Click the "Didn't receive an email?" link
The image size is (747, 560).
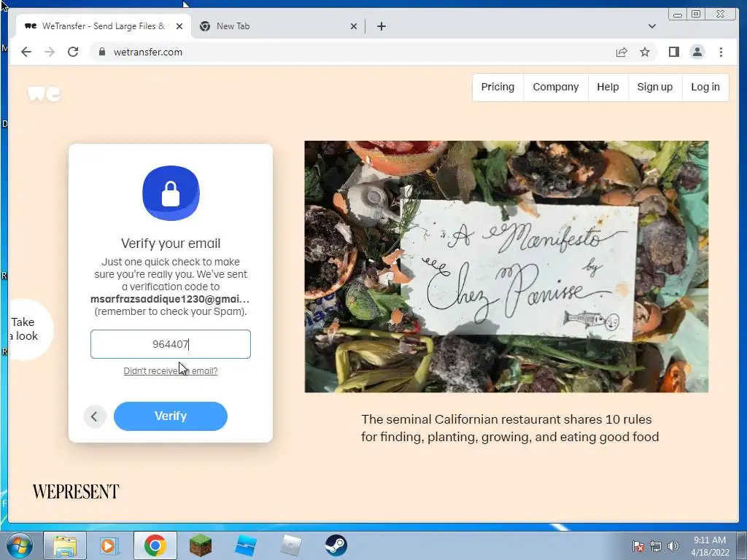[171, 371]
